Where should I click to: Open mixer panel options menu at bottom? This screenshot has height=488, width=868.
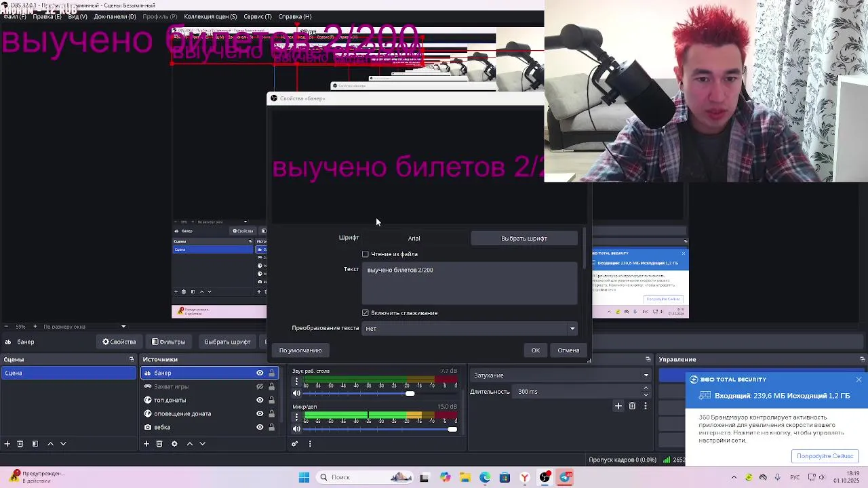coord(310,444)
